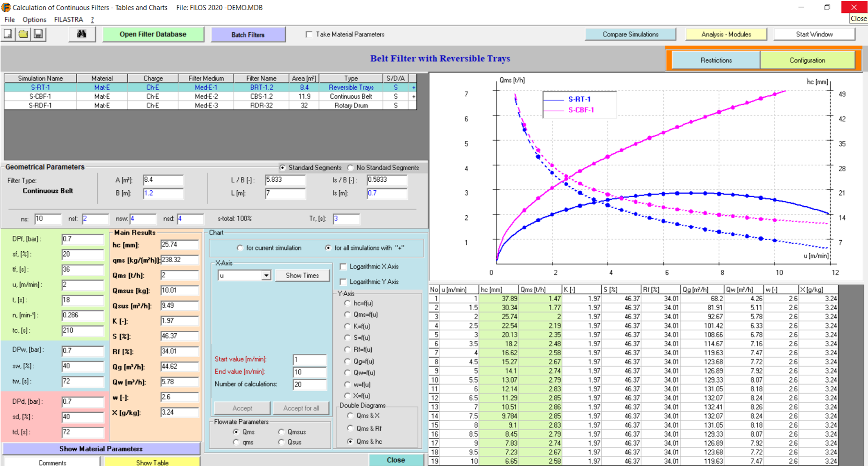The width and height of the screenshot is (868, 466).
Task: Select Standard Segments radio button
Action: click(282, 167)
